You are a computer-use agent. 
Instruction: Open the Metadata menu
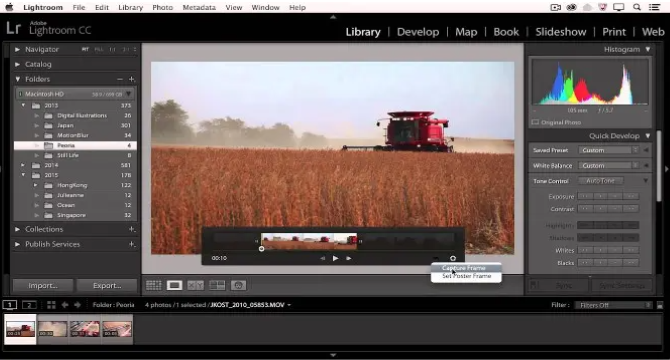(x=199, y=8)
